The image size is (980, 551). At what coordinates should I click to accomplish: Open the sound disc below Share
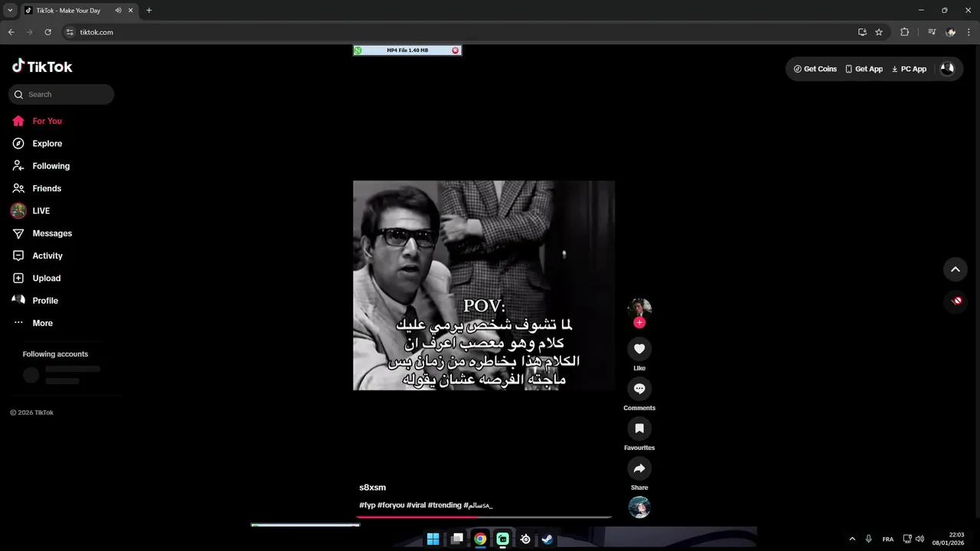[639, 507]
